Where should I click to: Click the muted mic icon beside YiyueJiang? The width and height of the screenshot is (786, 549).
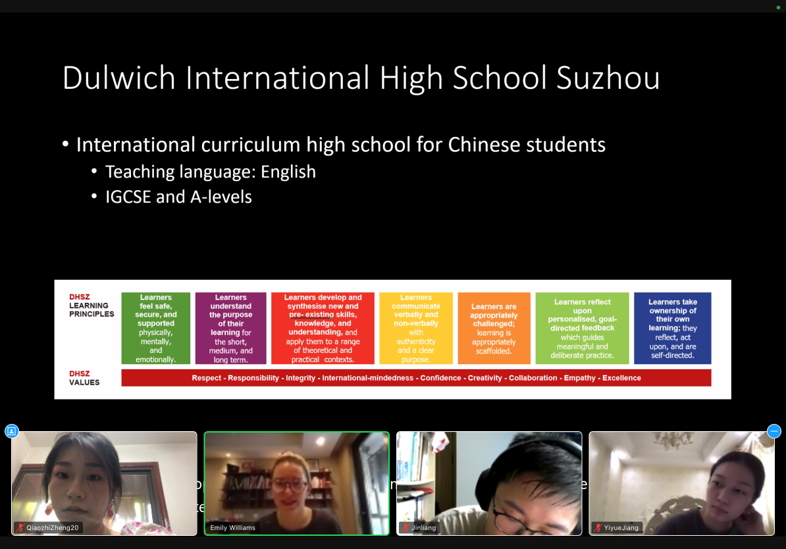[x=598, y=527]
